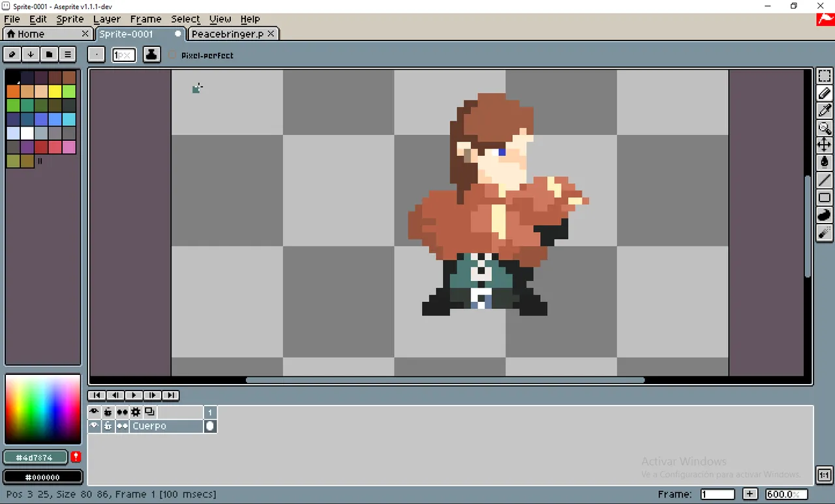Image resolution: width=835 pixels, height=504 pixels.
Task: Click the red color warning icon
Action: [76, 457]
